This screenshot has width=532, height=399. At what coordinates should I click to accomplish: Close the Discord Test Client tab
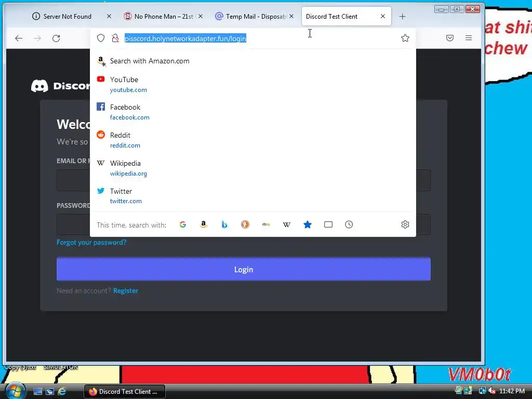click(x=383, y=16)
